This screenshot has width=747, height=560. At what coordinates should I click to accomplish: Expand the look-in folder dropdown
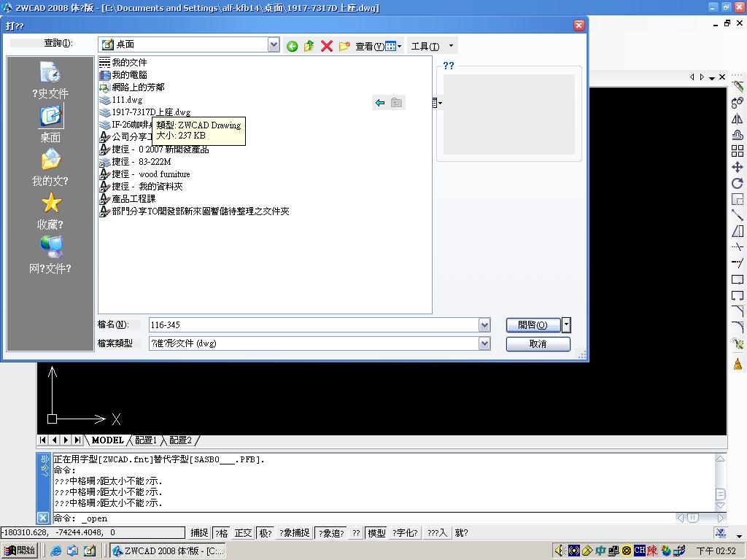[x=274, y=44]
